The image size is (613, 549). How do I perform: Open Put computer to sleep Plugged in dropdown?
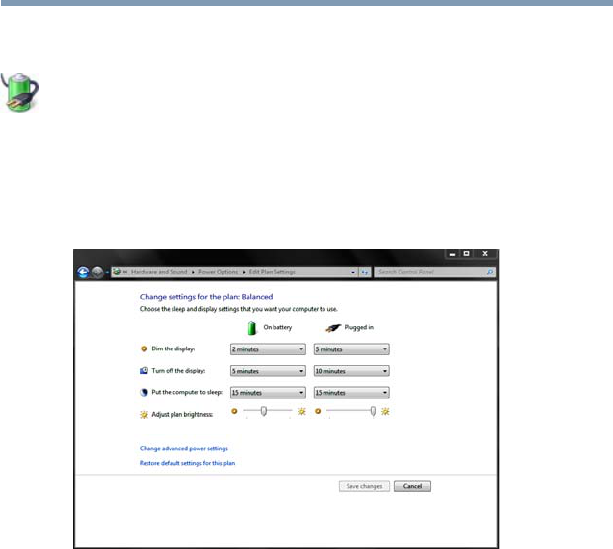(x=351, y=393)
